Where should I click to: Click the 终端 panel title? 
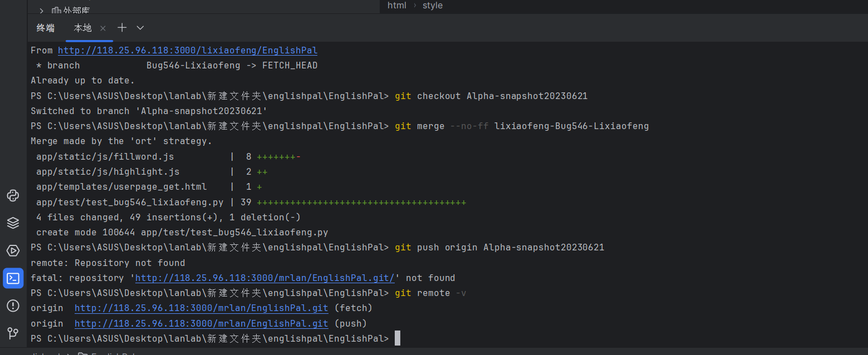pos(46,28)
